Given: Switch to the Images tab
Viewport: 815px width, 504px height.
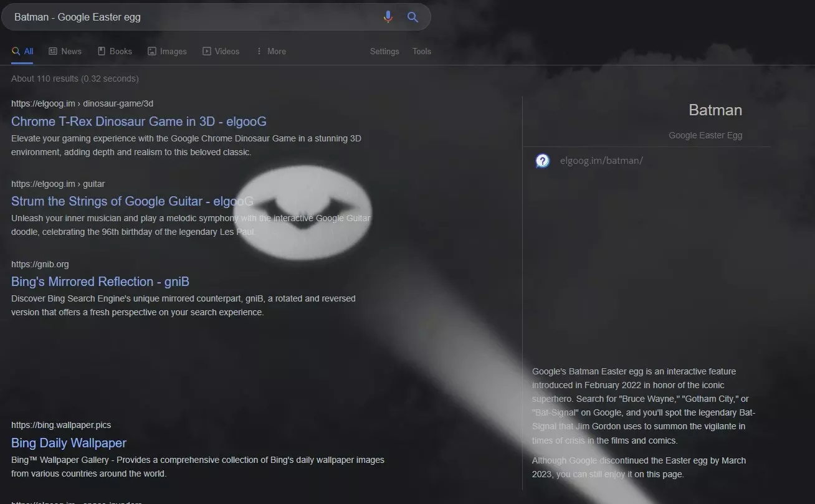Looking at the screenshot, I should click(x=167, y=51).
